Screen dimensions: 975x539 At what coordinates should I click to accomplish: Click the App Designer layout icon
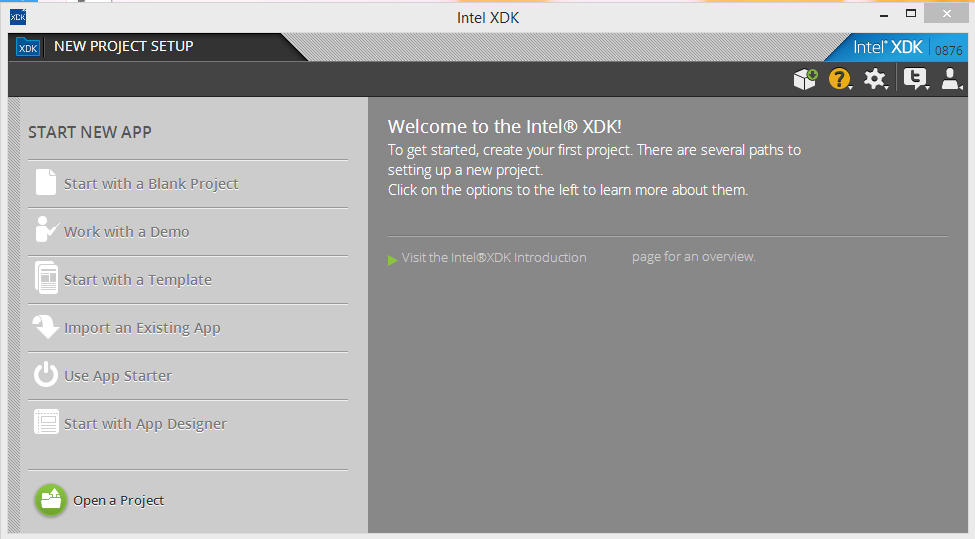pyautogui.click(x=46, y=422)
